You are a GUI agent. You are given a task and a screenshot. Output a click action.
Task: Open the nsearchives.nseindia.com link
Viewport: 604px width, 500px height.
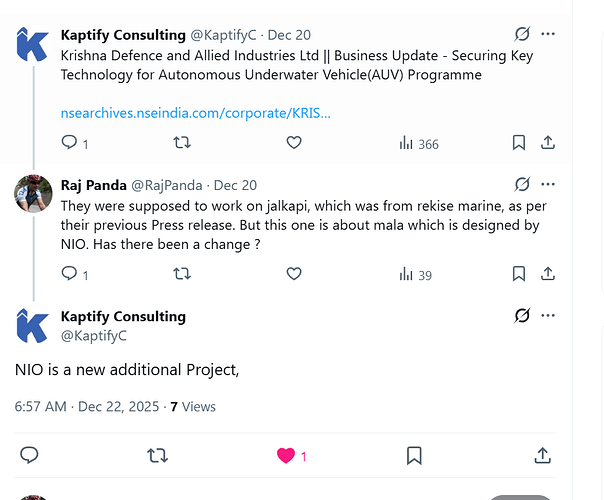(x=196, y=113)
